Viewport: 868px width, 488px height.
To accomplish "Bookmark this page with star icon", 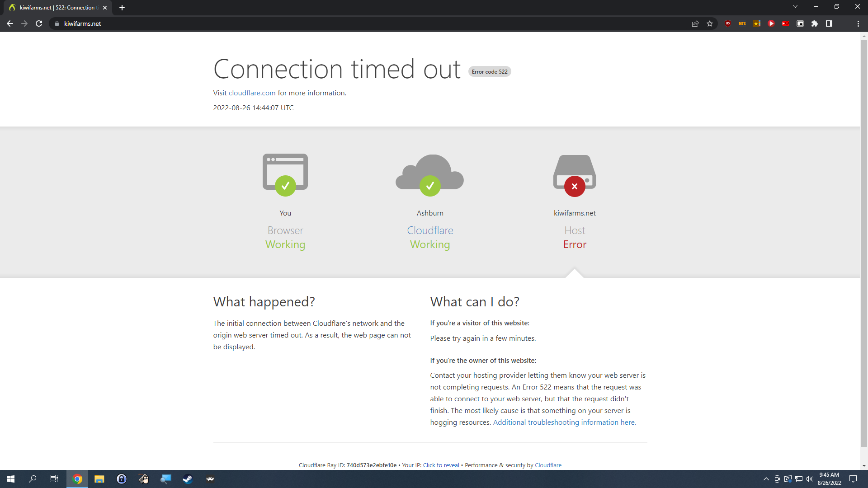I will point(710,23).
